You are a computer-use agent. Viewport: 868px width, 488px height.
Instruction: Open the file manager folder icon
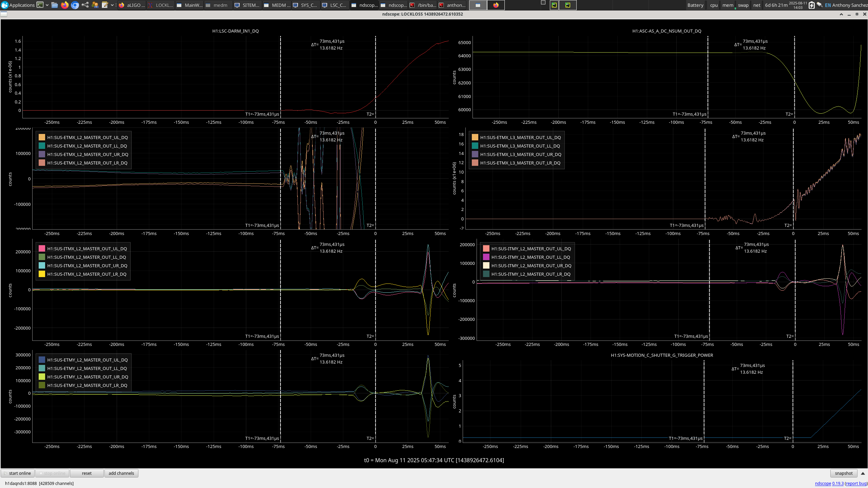(54, 5)
